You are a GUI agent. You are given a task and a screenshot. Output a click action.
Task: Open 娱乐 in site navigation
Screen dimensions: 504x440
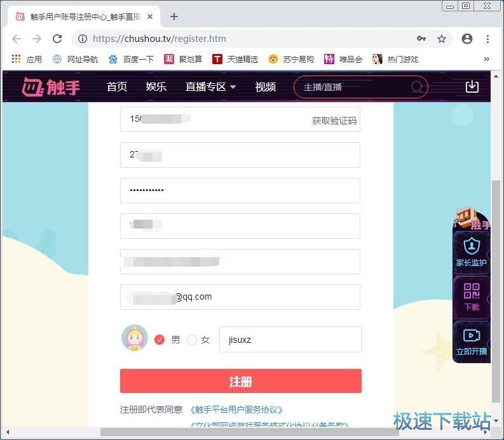[156, 87]
